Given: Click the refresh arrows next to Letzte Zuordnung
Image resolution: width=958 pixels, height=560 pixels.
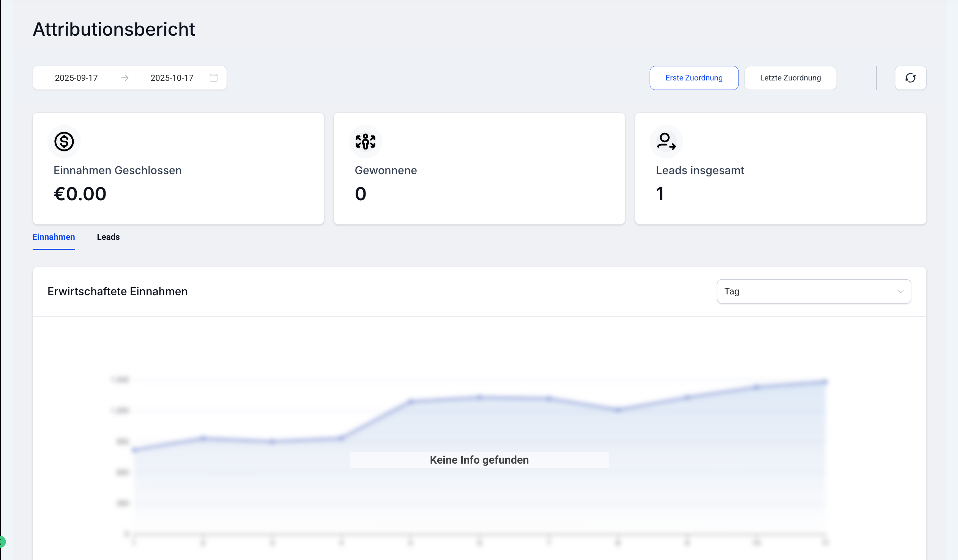Looking at the screenshot, I should 911,77.
